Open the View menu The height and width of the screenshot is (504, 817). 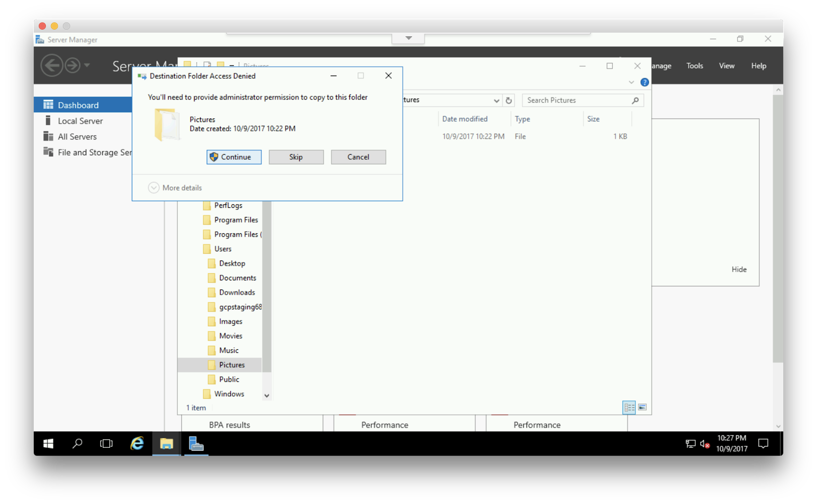pos(726,65)
